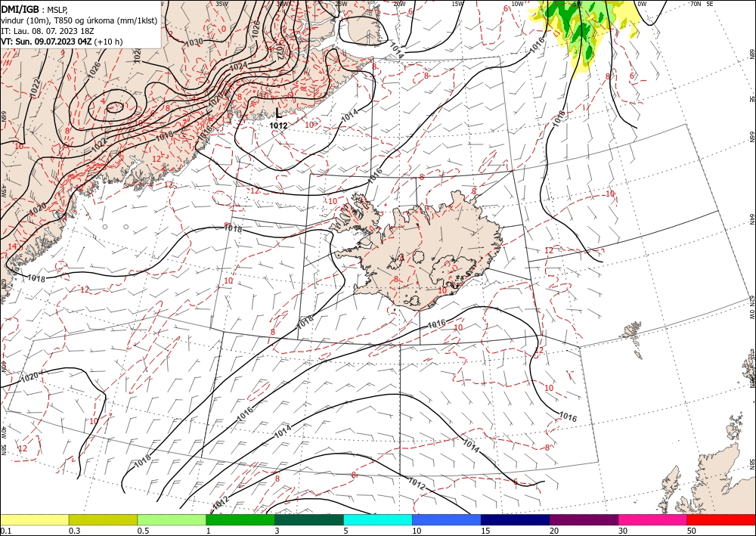Click the '25W' longitude label at top
Viewport: 756px width, 536px height.
coord(341,4)
